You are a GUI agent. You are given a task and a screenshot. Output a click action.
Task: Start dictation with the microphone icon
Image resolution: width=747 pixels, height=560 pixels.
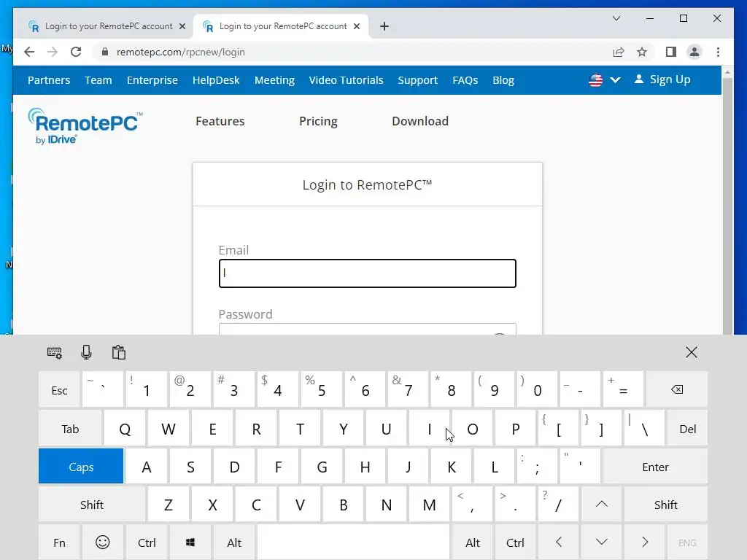[x=86, y=352]
